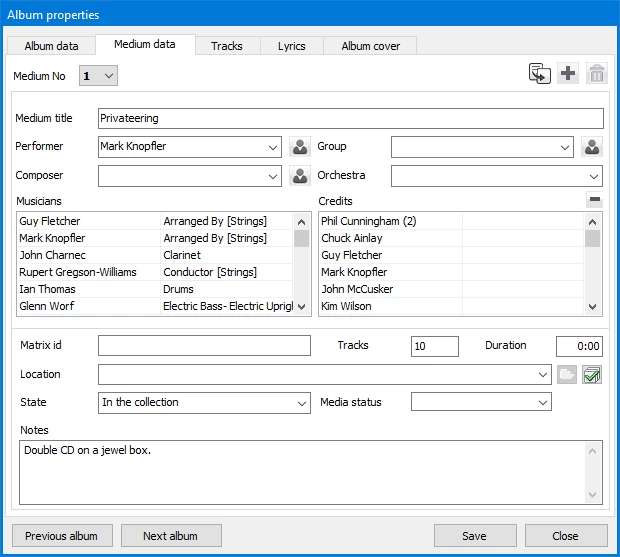
Task: Click the Duration field
Action: 579,346
